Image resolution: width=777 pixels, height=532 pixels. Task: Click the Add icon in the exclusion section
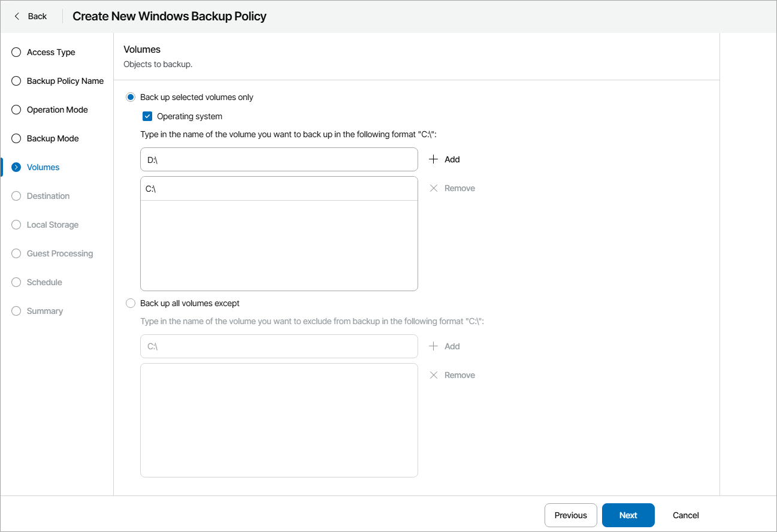click(x=433, y=346)
